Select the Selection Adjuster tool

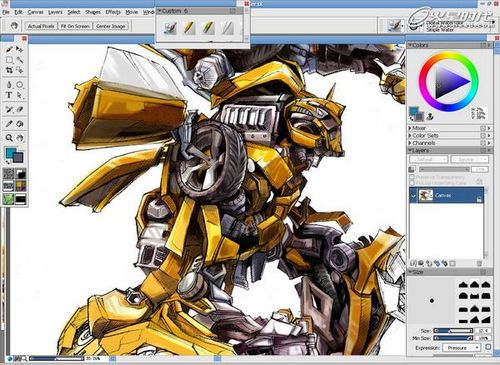tap(20, 70)
